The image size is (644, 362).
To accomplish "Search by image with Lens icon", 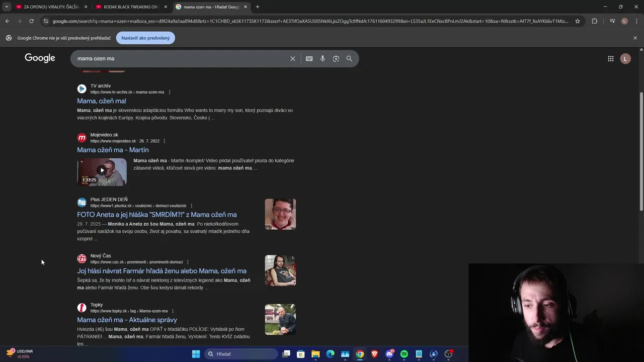I will tap(336, 59).
